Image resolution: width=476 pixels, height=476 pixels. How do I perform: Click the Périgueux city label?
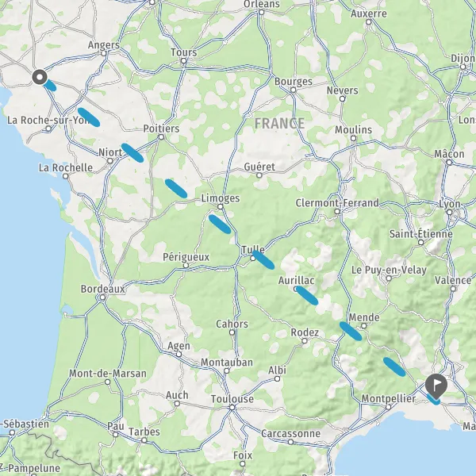[x=186, y=257]
